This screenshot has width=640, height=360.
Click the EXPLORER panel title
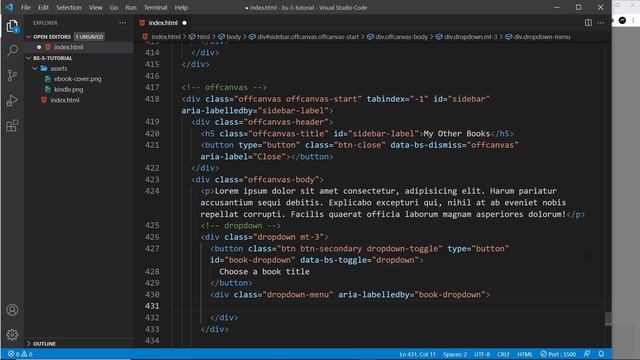point(45,23)
